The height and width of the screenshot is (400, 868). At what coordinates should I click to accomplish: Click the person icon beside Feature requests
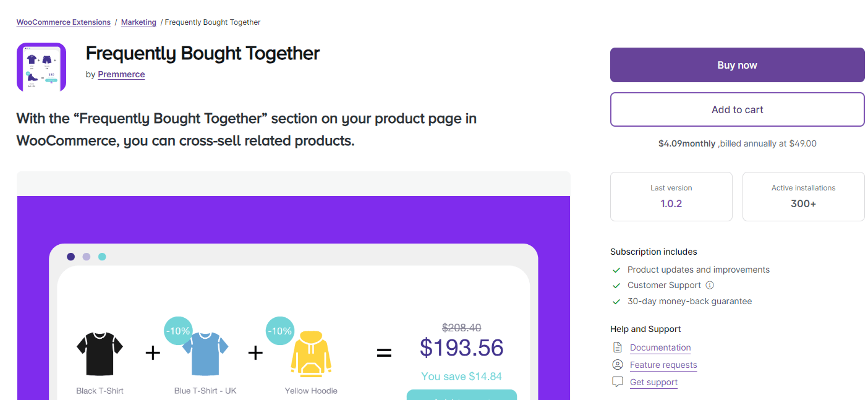[617, 364]
